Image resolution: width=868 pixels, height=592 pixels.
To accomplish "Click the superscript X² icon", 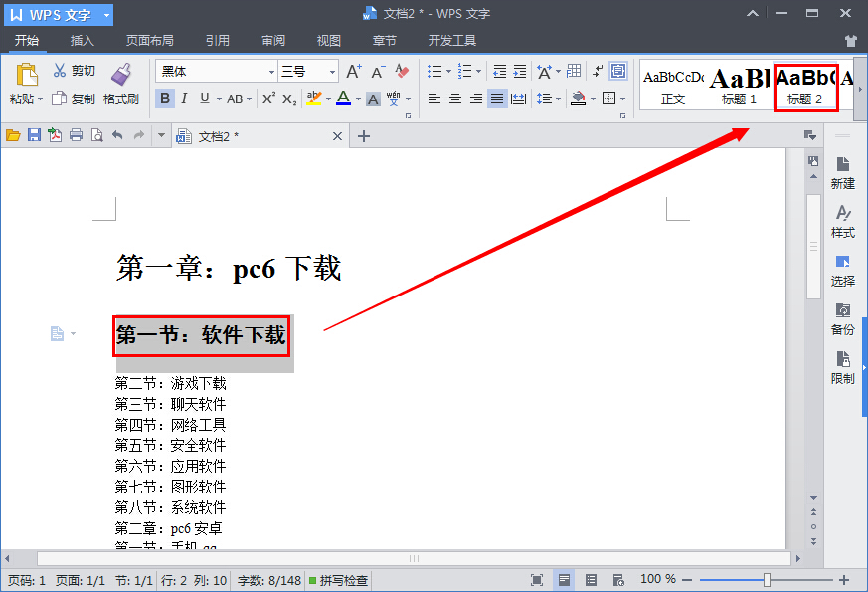I will (x=268, y=99).
